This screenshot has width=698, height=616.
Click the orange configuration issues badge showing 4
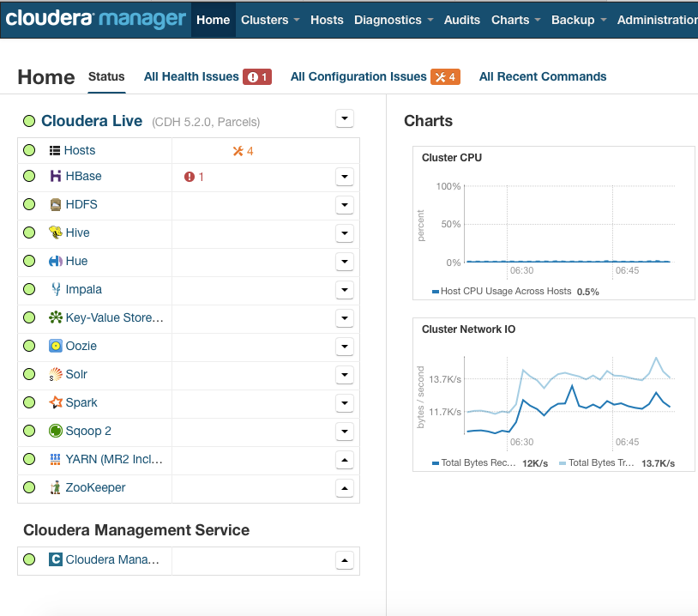tap(445, 77)
